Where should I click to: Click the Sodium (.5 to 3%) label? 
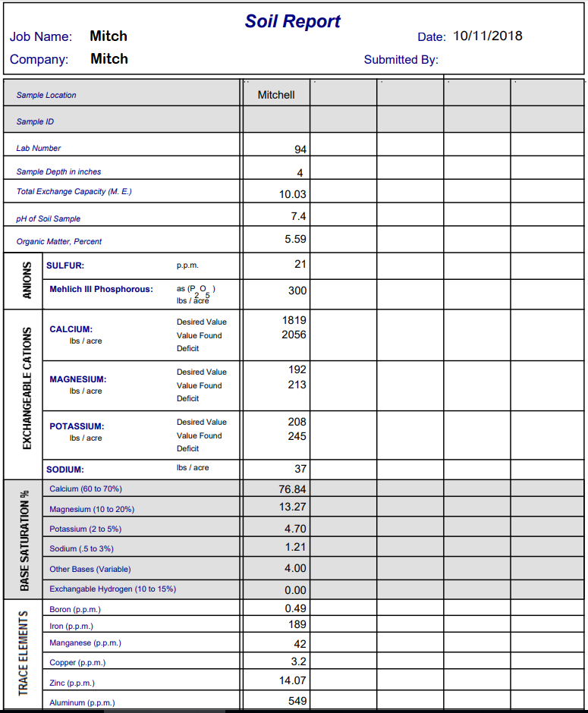coord(81,548)
